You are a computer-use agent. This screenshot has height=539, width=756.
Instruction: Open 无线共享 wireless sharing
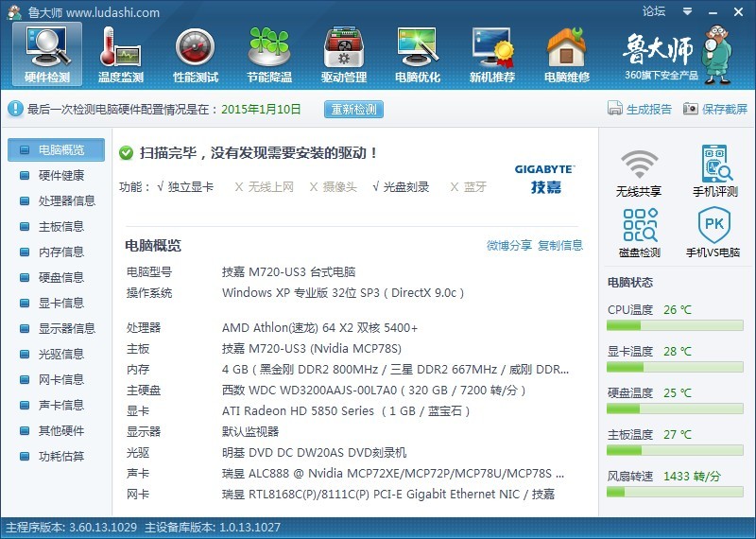coord(639,172)
